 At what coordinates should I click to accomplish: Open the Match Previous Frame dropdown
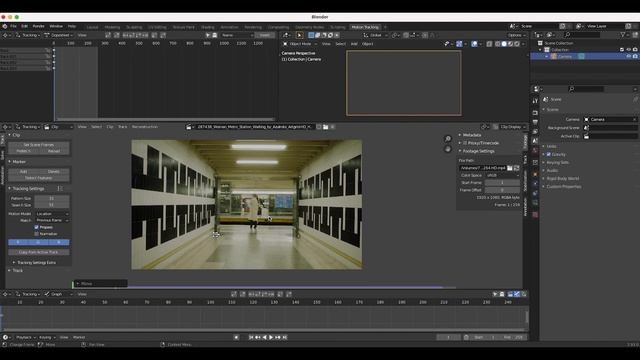(x=52, y=220)
